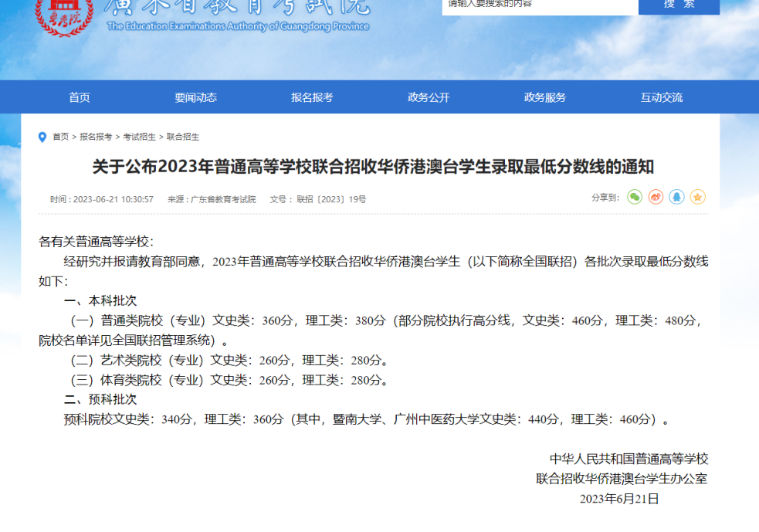Screen dimensions: 759x532
Task: Switch to the 首页 navigation tab
Action: [x=82, y=97]
